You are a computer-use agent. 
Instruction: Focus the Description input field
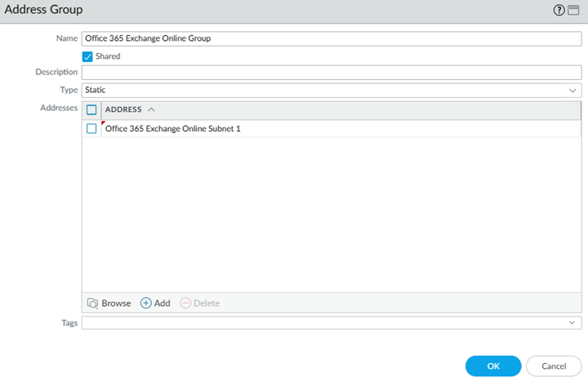(x=331, y=73)
